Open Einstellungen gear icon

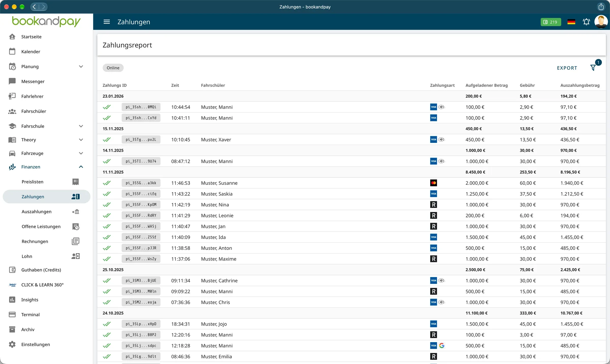[12, 344]
